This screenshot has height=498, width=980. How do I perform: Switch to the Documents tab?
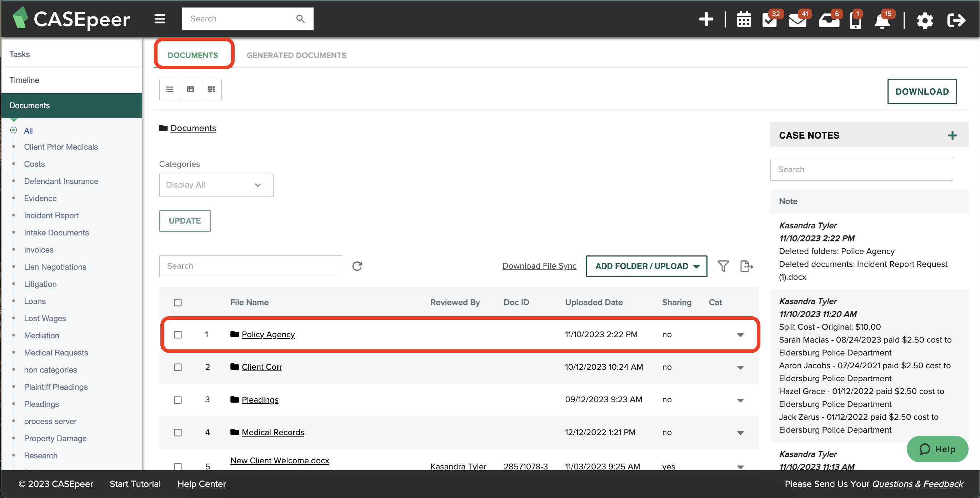pos(193,55)
